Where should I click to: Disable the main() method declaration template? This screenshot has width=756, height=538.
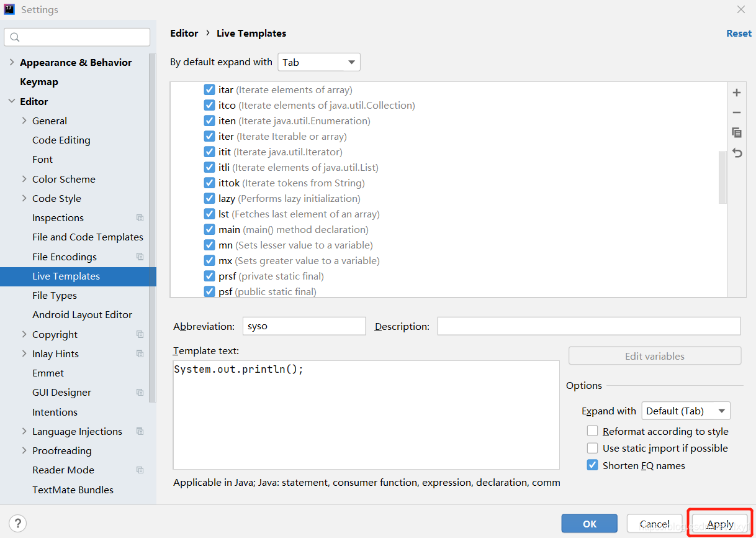[209, 230]
